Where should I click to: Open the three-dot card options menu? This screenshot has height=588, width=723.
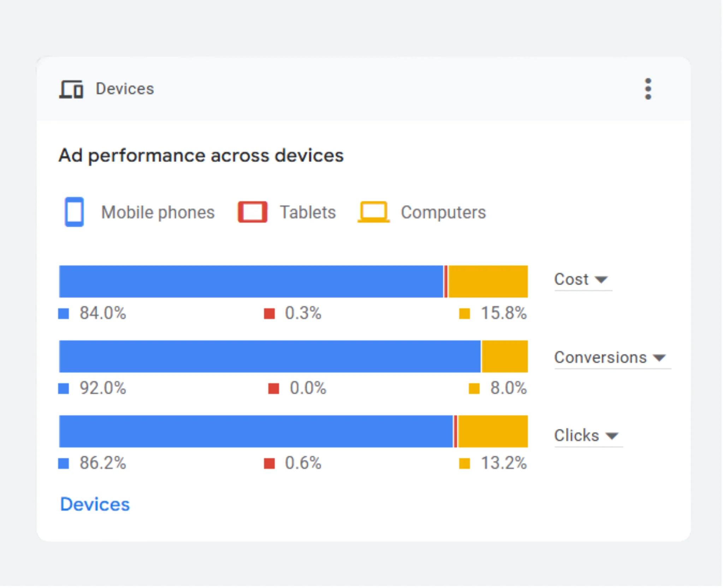[648, 89]
